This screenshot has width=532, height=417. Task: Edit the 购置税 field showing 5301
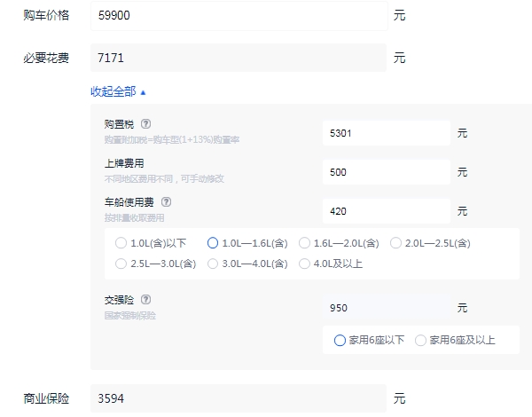coord(387,133)
